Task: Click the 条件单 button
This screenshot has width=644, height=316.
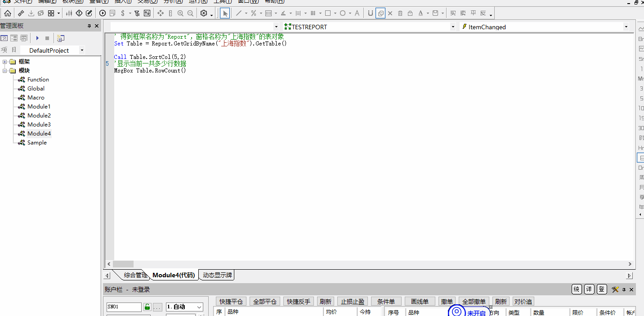Action: pos(386,302)
